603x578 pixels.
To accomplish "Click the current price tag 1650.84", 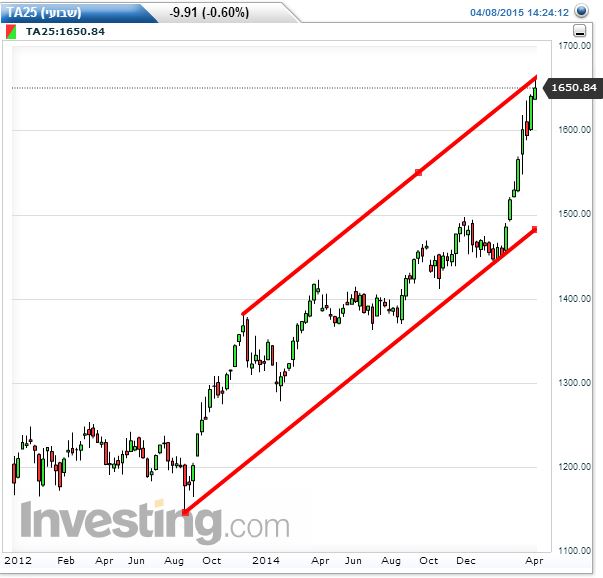I will [573, 88].
